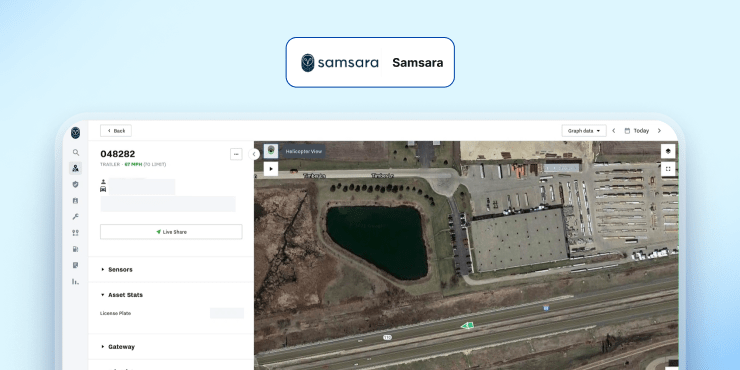Screen dimensions: 740x370
Task: Open the three-dot more options menu
Action: [236, 154]
